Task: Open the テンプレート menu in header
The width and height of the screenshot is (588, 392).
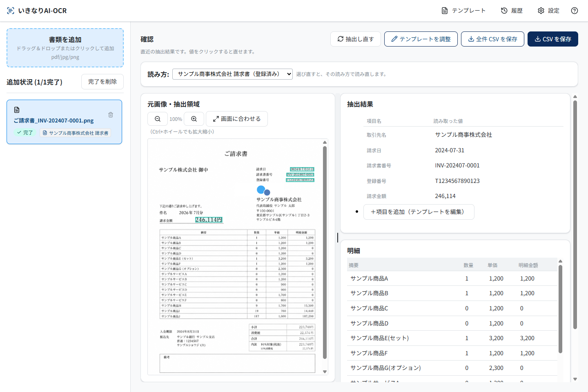Action: tap(463, 11)
